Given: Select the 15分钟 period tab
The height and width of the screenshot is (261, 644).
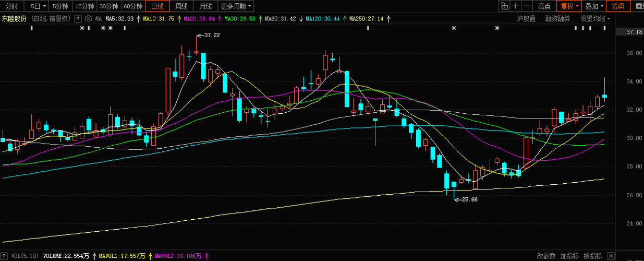Looking at the screenshot, I should coord(84,6).
